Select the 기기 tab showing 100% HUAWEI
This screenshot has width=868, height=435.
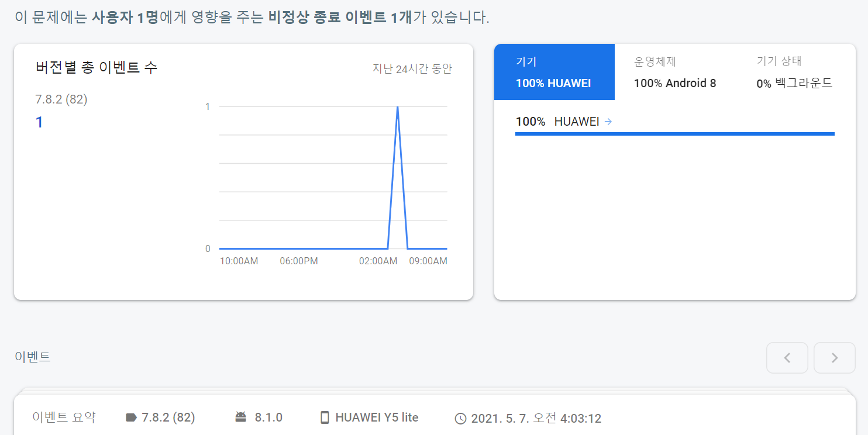click(554, 72)
